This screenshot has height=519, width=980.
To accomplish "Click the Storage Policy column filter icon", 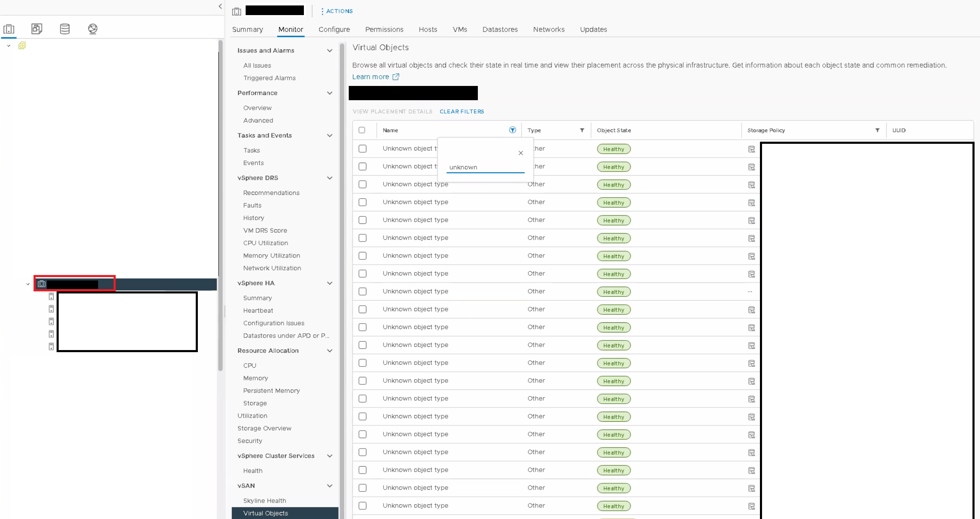I will [877, 130].
